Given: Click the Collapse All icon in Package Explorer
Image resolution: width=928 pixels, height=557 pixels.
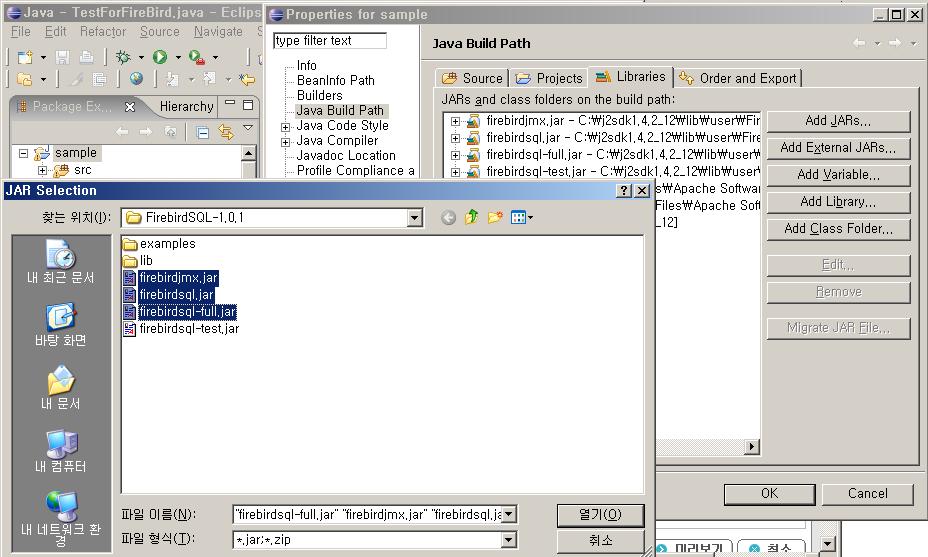Looking at the screenshot, I should pyautogui.click(x=202, y=132).
